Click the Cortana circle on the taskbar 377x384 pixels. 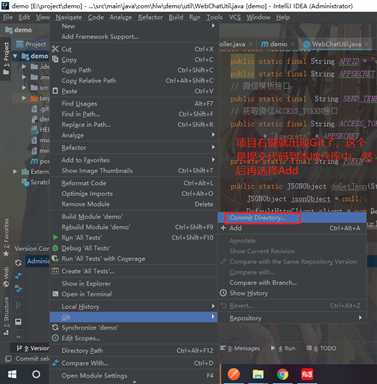(36, 374)
